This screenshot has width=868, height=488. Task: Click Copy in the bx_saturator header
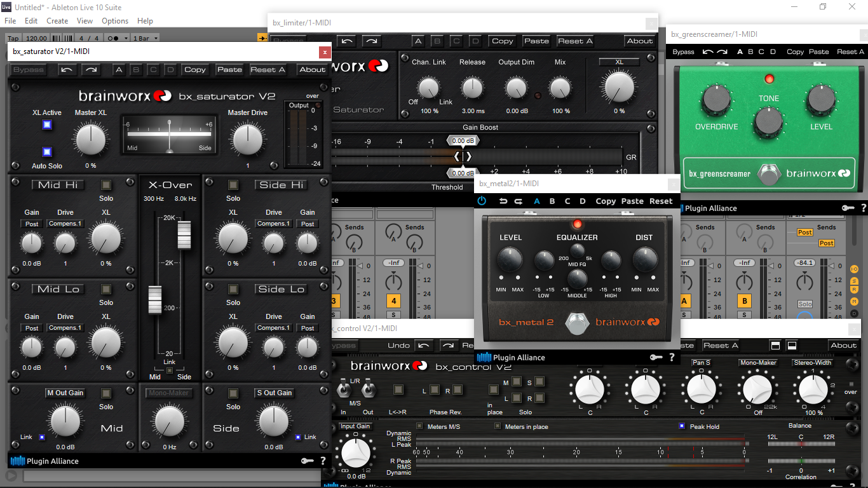pyautogui.click(x=195, y=69)
